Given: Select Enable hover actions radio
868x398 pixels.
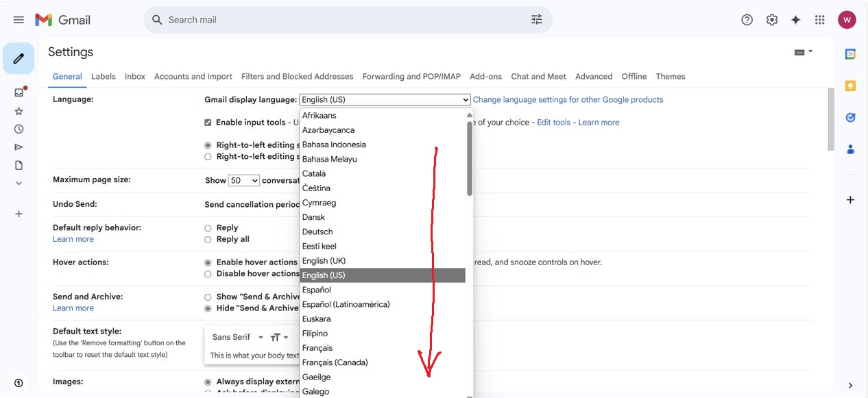Looking at the screenshot, I should (208, 262).
